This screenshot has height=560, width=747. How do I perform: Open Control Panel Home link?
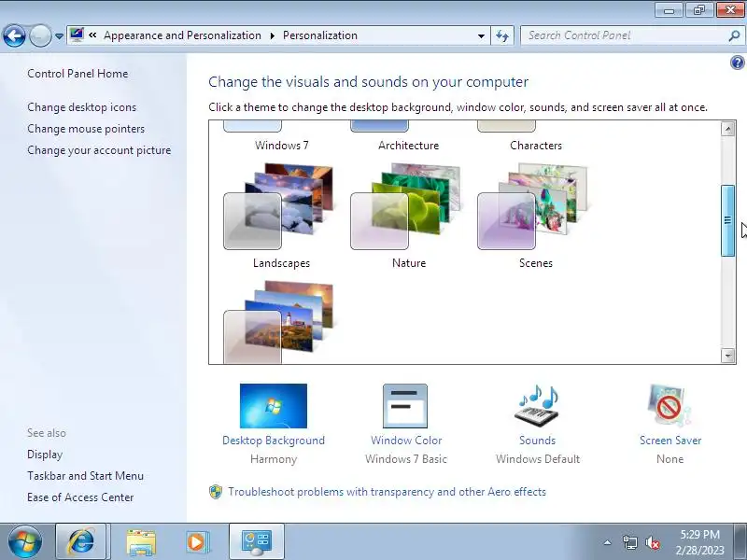coord(78,74)
